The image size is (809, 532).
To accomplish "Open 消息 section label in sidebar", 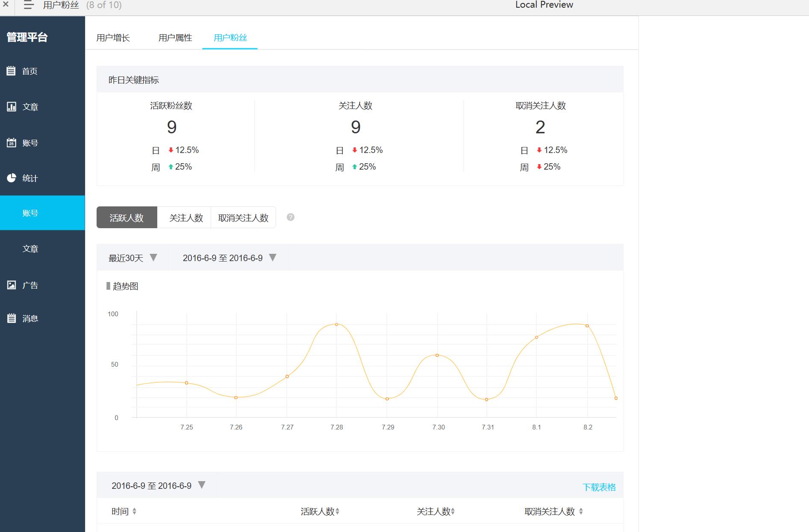I will [x=30, y=319].
